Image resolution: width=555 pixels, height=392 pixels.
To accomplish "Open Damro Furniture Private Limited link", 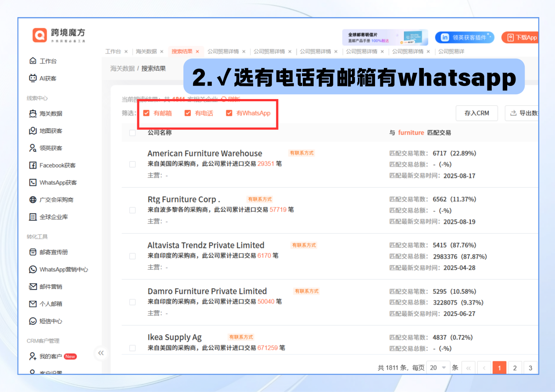I will pyautogui.click(x=207, y=291).
